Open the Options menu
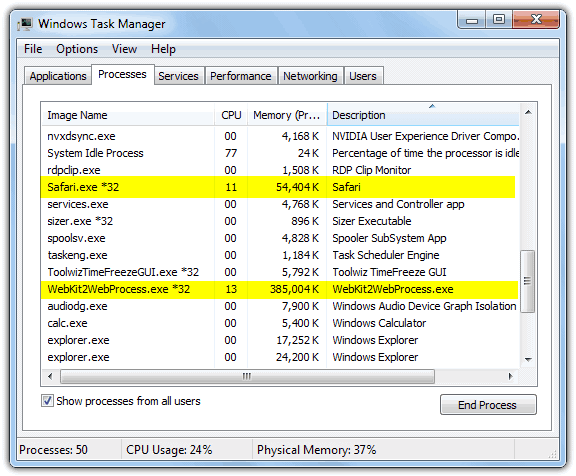576x476 pixels. [77, 49]
